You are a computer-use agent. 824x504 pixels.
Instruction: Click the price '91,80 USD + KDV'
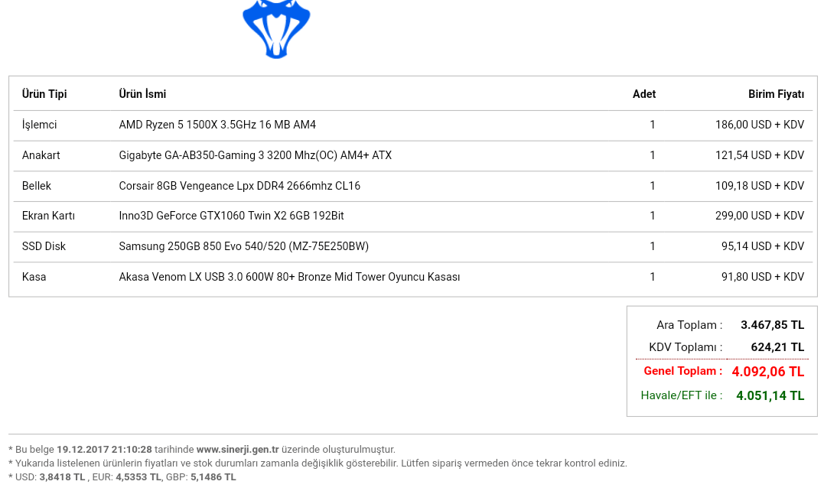click(763, 276)
